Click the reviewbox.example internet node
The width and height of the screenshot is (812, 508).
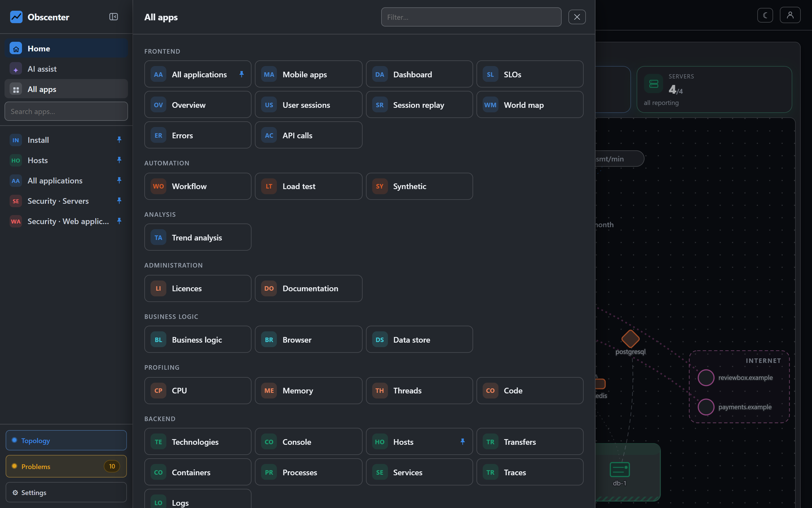click(706, 378)
